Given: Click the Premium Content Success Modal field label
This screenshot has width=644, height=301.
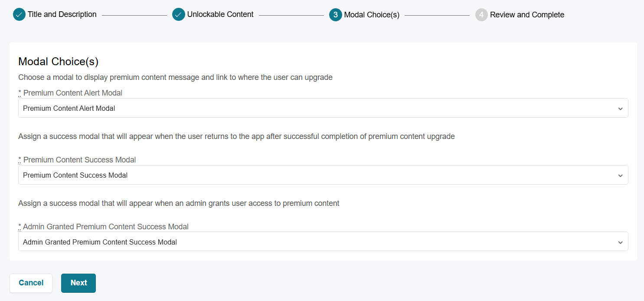Looking at the screenshot, I should (79, 160).
